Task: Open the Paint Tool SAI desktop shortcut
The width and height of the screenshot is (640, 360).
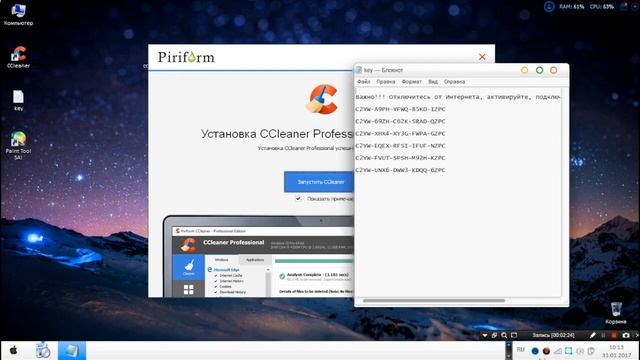Action: point(18,145)
